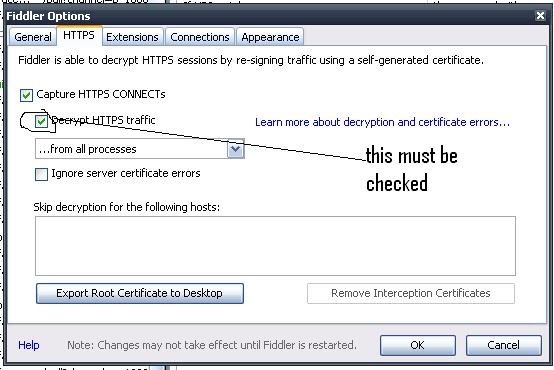Open the Extensions tab
The image size is (554, 370).
[132, 37]
